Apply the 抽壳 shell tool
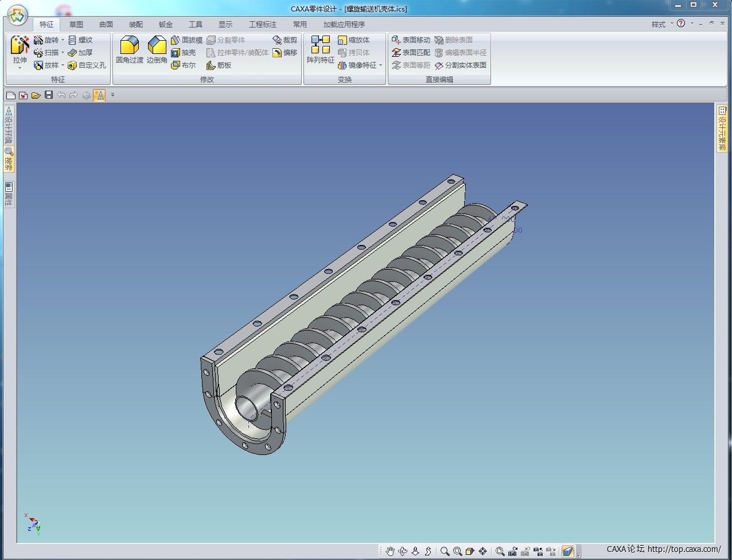 184,53
